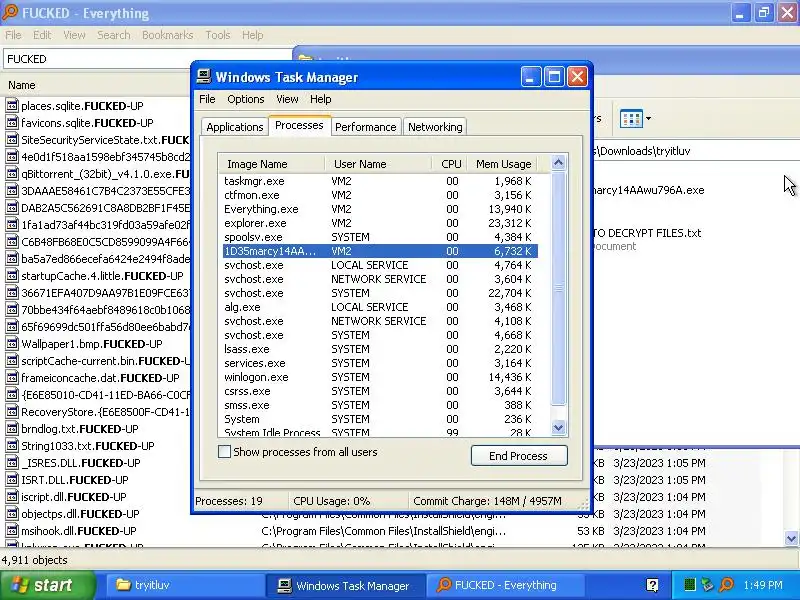Image resolution: width=800 pixels, height=600 pixels.
Task: Click file icon of SiteSecurityServiceState.txt row
Action: click(12, 139)
